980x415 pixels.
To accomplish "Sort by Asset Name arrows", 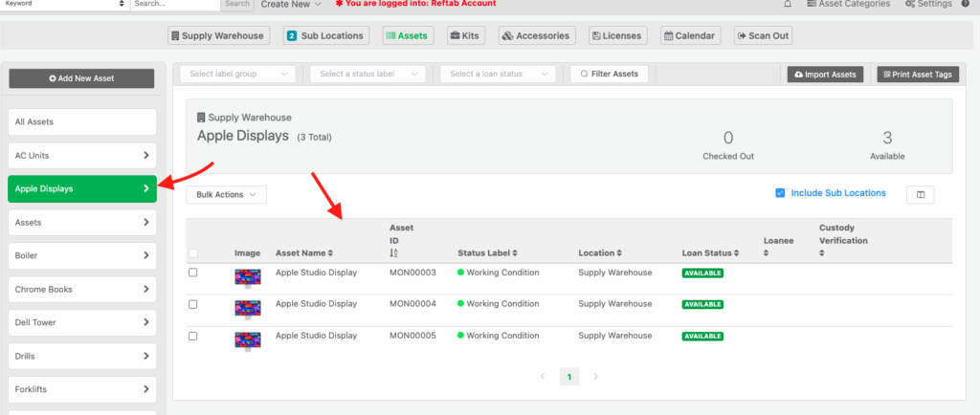I will coord(330,253).
